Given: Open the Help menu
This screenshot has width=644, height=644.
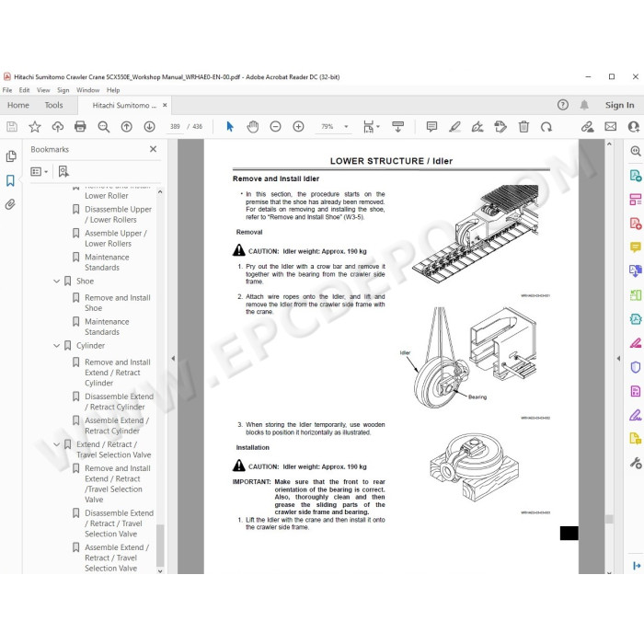Looking at the screenshot, I should tap(113, 90).
